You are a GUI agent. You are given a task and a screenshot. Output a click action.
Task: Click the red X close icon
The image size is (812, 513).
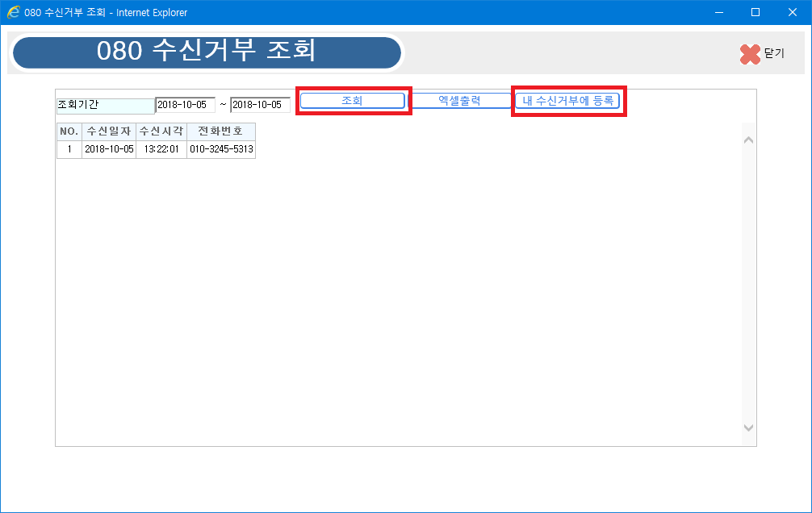pos(750,54)
